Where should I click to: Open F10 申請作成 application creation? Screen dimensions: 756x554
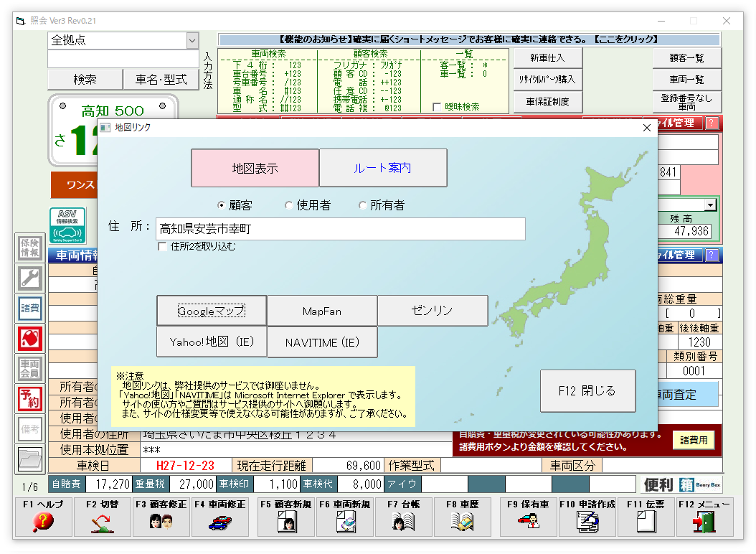[x=587, y=517]
